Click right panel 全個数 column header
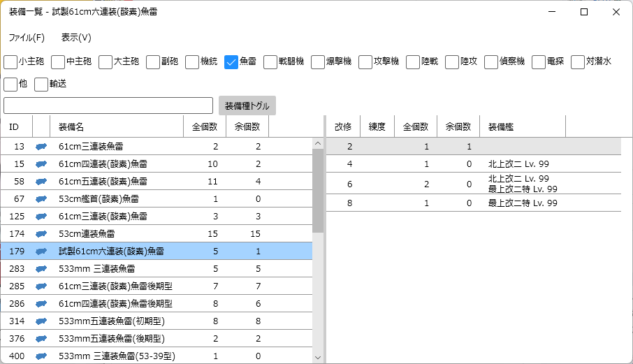The width and height of the screenshot is (633, 364). 416,126
